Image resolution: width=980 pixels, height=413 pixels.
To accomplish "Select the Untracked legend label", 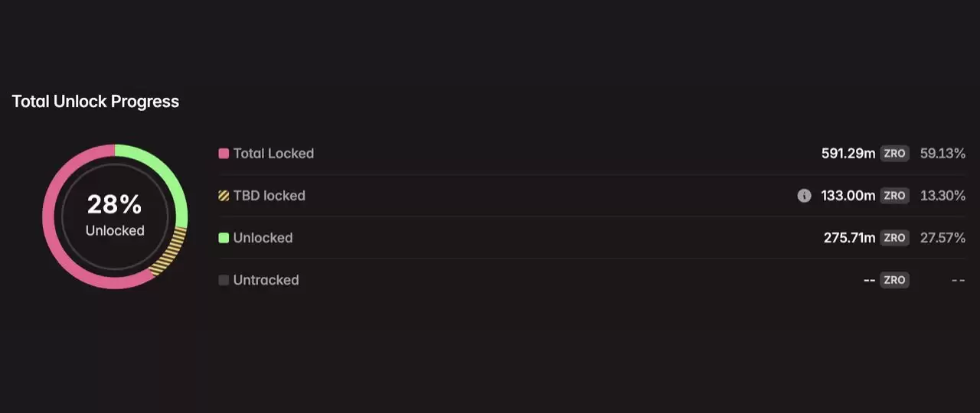I will tap(266, 280).
